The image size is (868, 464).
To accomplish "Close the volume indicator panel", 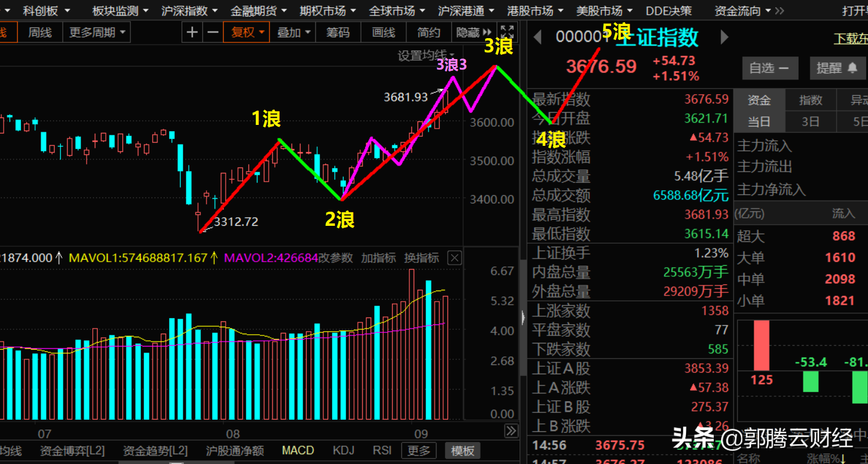I will (x=454, y=258).
